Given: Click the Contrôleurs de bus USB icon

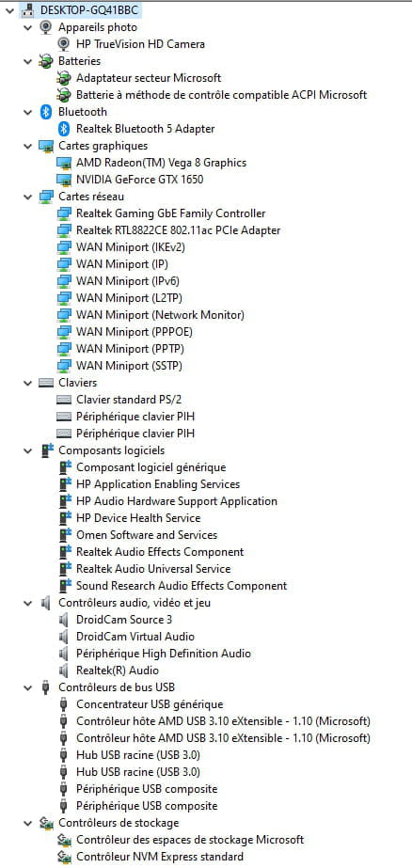Looking at the screenshot, I should pos(46,687).
